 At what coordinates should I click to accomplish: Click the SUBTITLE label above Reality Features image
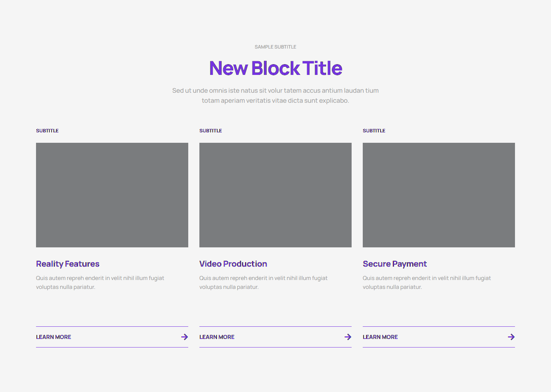click(47, 131)
